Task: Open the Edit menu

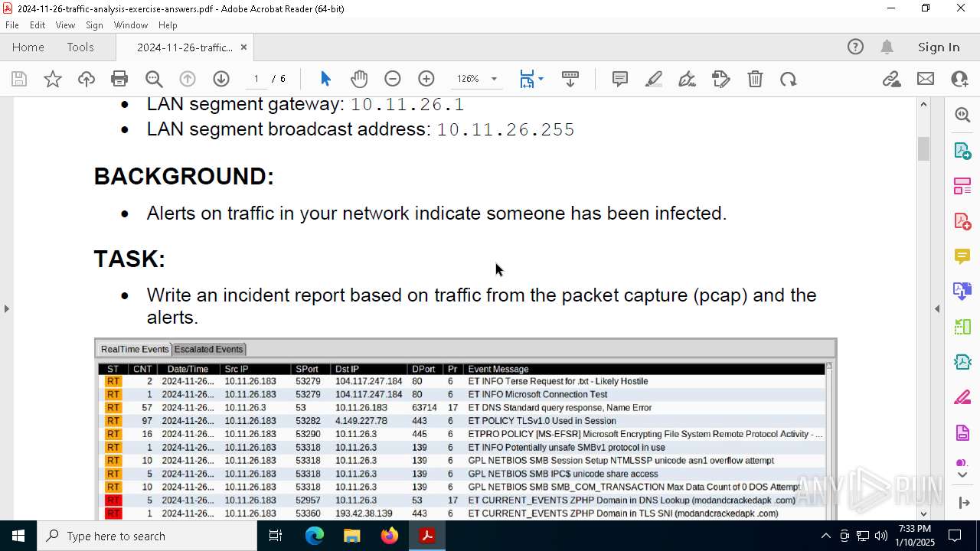Action: click(38, 25)
